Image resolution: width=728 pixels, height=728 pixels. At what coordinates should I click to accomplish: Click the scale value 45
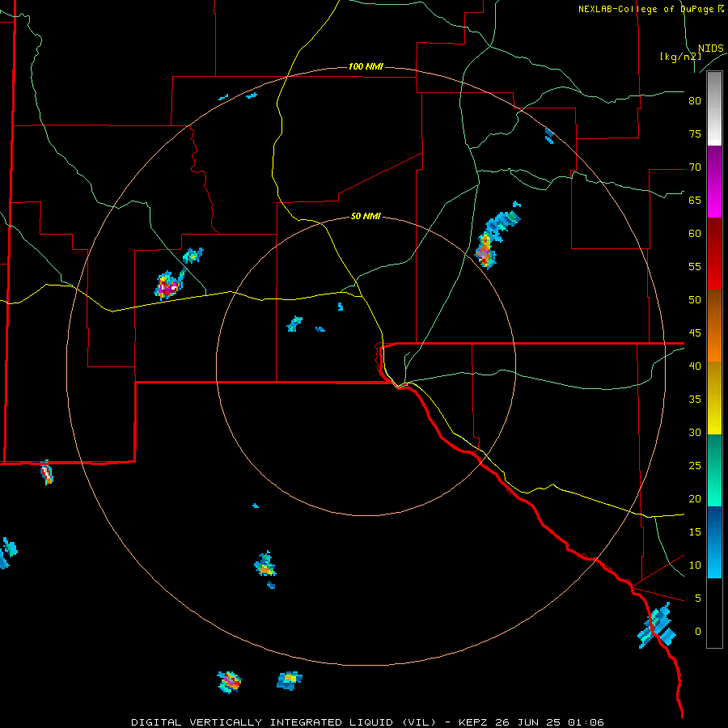tap(695, 333)
